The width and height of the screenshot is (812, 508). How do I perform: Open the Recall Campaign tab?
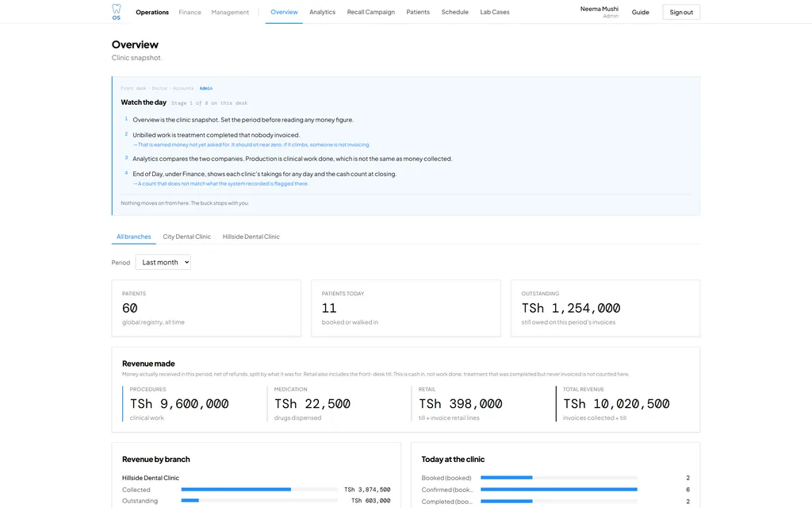pyautogui.click(x=371, y=12)
